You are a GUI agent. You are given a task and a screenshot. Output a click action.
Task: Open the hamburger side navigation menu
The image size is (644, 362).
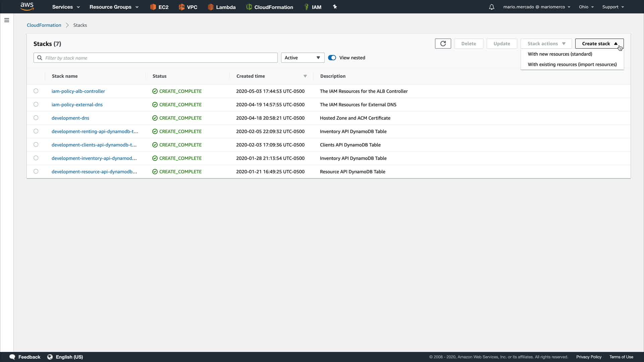7,20
